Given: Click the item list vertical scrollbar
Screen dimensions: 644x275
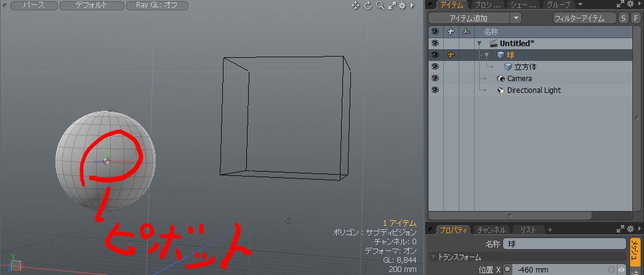Looking at the screenshot, I should click(637, 119).
